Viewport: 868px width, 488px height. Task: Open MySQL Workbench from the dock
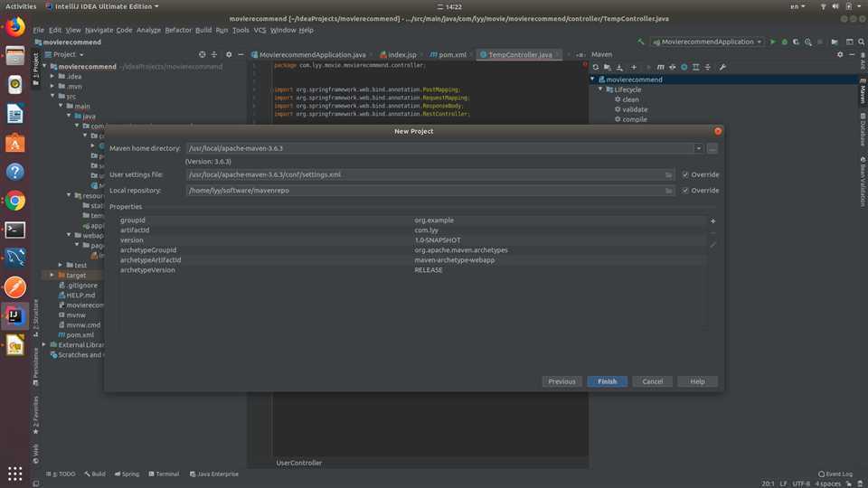[15, 258]
